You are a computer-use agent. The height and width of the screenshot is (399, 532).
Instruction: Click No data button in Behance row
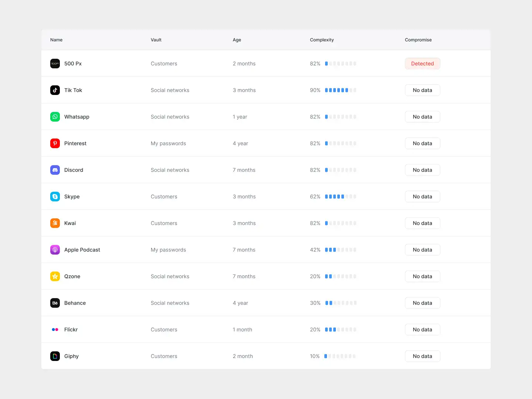(422, 303)
